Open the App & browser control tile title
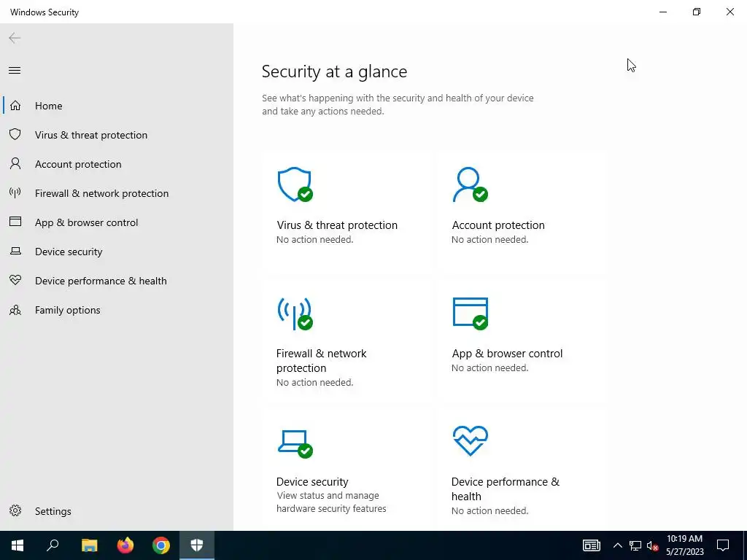This screenshot has width=747, height=560. click(x=507, y=354)
